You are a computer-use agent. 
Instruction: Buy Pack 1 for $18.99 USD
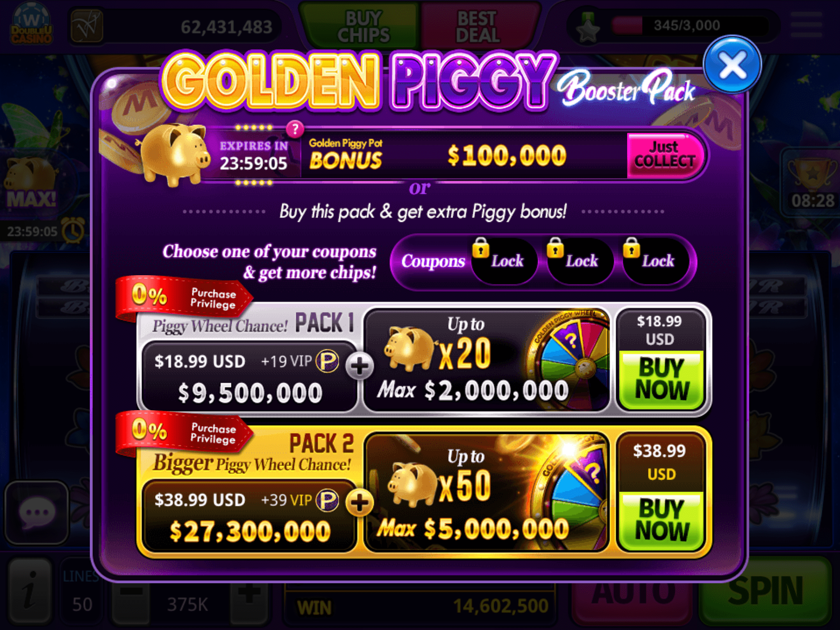point(661,379)
